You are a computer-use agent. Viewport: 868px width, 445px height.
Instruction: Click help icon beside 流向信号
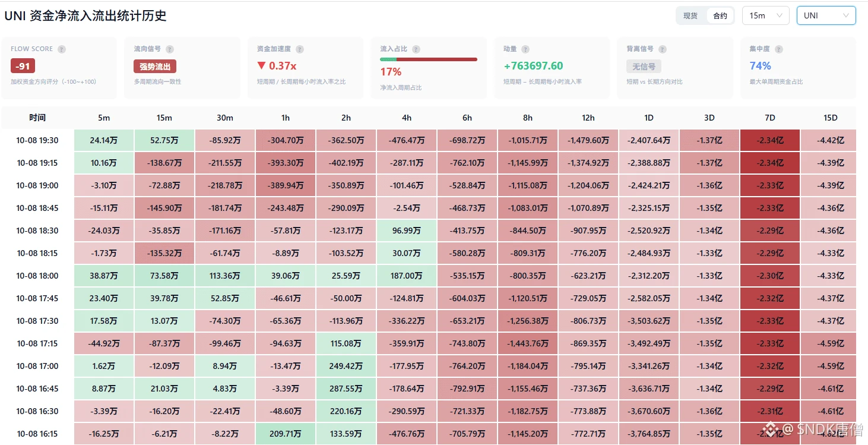point(170,49)
